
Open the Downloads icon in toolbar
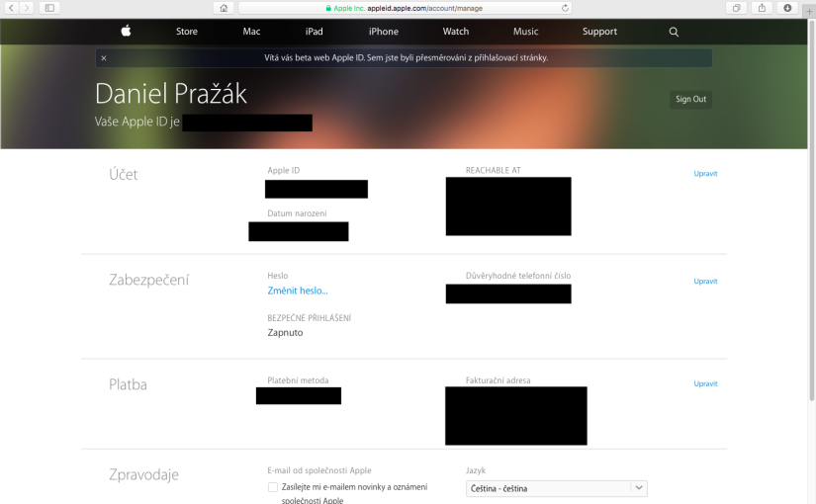tap(787, 8)
